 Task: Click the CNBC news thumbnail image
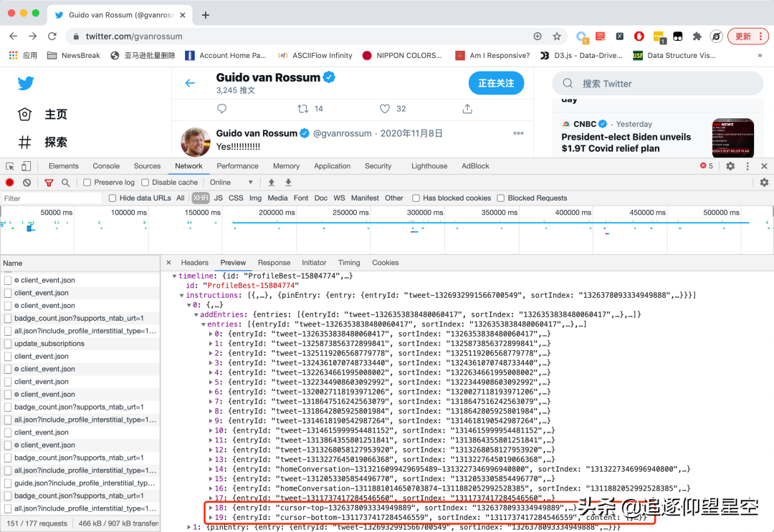732,138
